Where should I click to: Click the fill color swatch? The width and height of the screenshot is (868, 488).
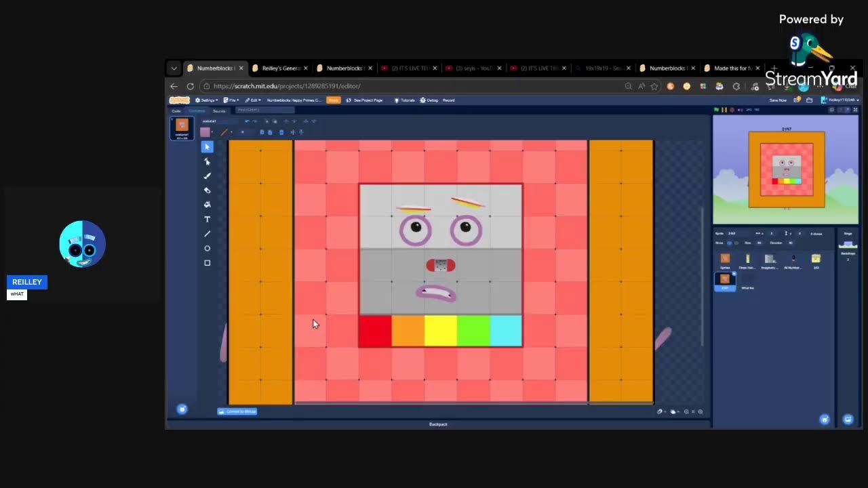(205, 132)
